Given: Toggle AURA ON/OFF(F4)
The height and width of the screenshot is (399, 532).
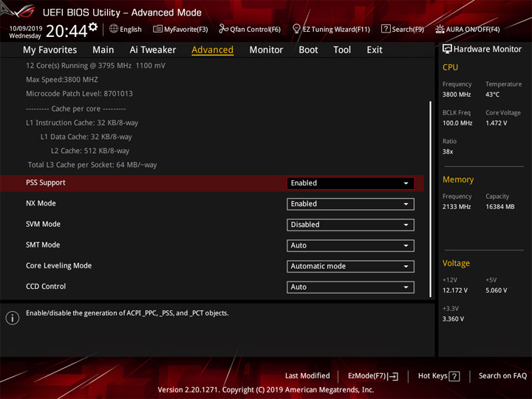Looking at the screenshot, I should click(468, 29).
